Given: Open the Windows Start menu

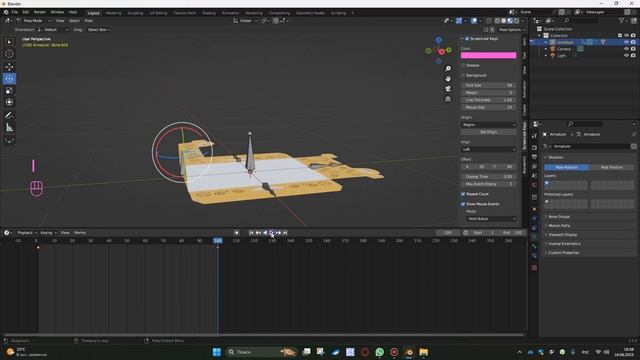Looking at the screenshot, I should [x=217, y=352].
